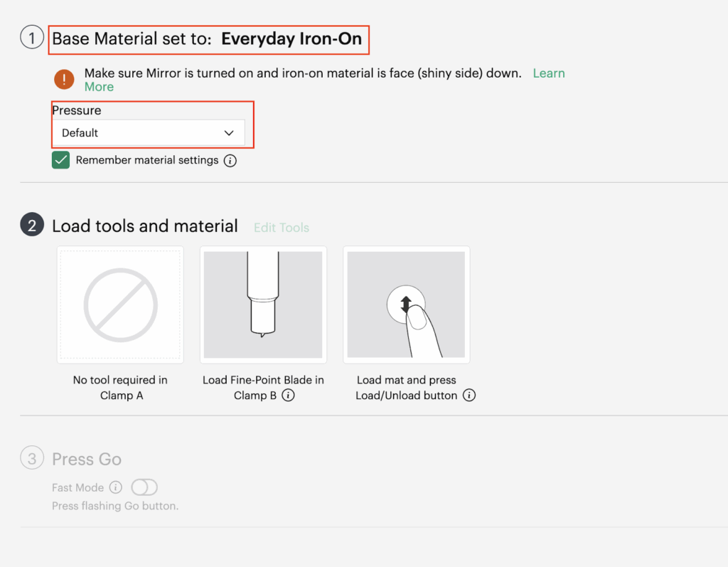Open the Learn More link
Viewport: 728px width, 567px height.
coord(548,73)
